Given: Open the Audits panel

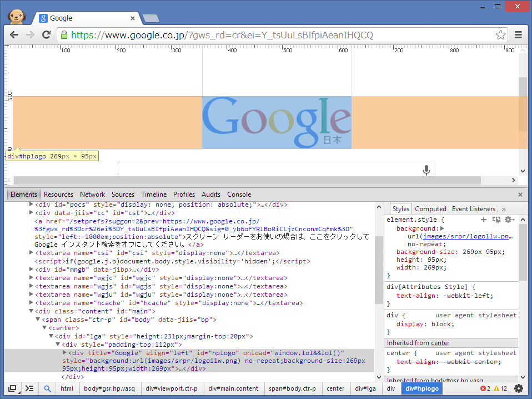Looking at the screenshot, I should click(210, 194).
